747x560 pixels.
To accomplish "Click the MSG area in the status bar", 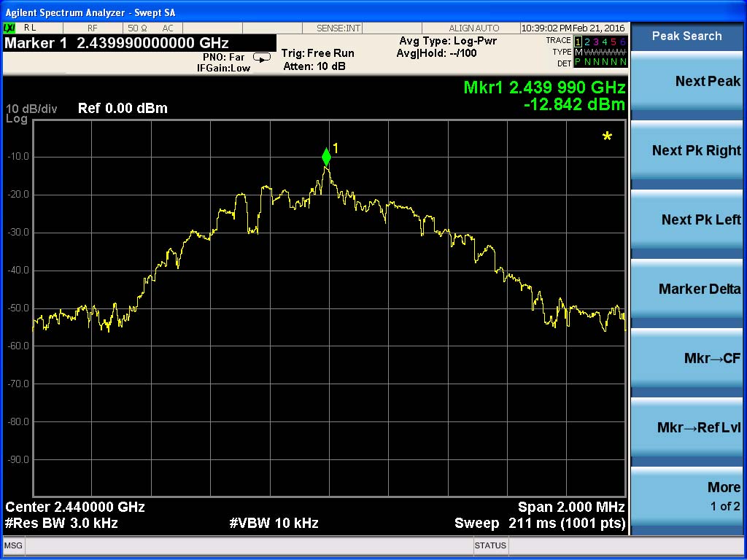I will pos(13,545).
